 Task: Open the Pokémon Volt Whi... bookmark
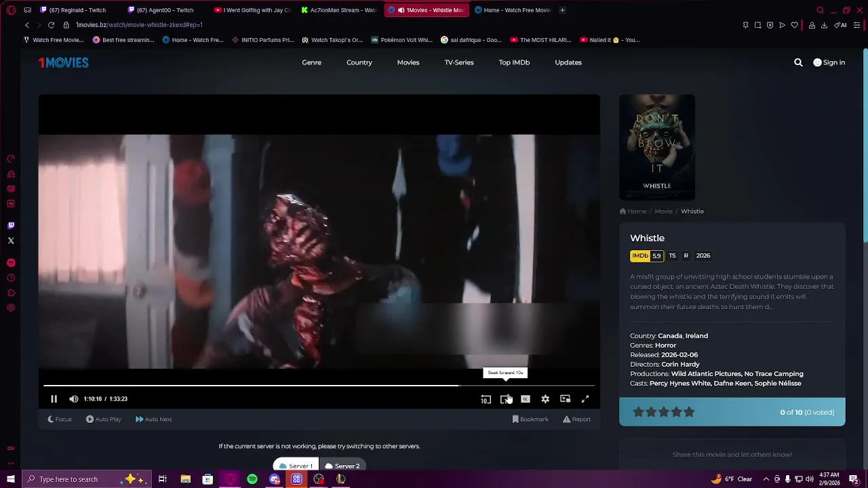point(401,40)
